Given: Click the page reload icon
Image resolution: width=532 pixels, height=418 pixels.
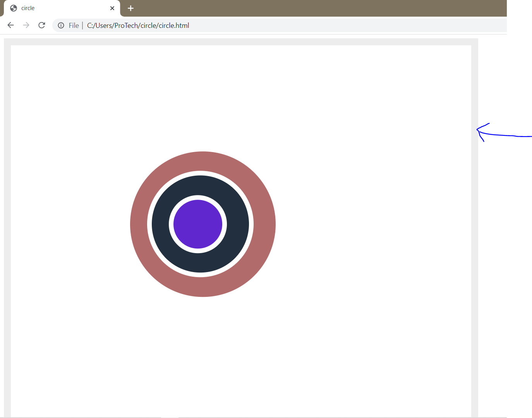Looking at the screenshot, I should coord(41,25).
